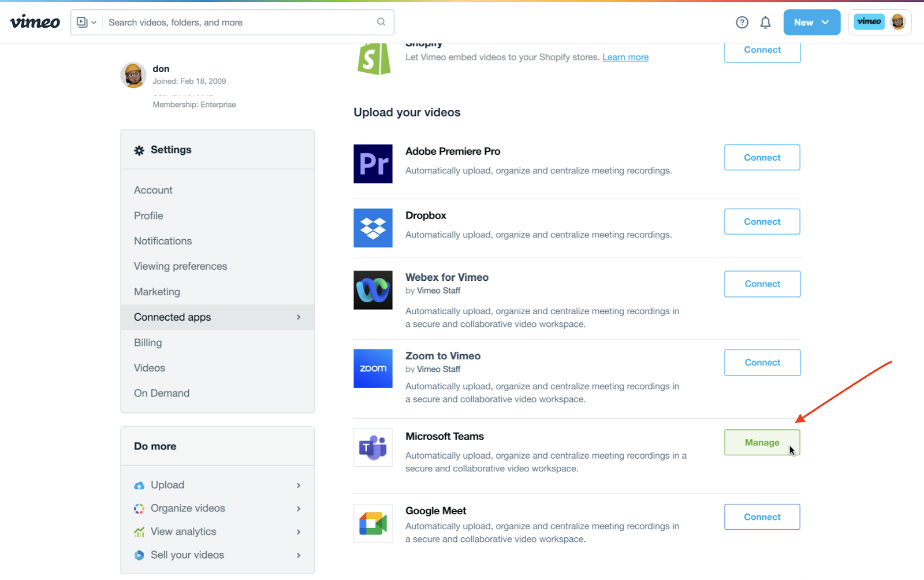Click the Settings heading text
The height and width of the screenshot is (580, 924).
click(x=171, y=150)
